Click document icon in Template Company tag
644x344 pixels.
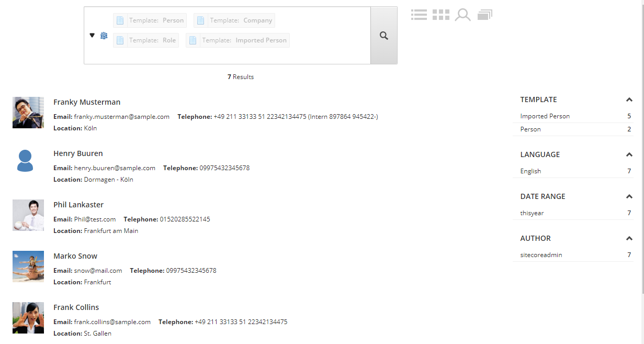(201, 20)
